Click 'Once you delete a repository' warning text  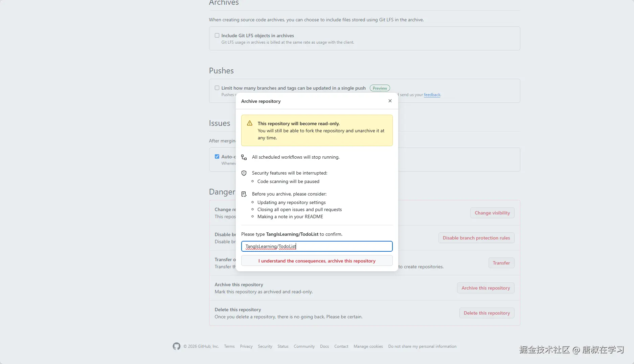tap(289, 317)
